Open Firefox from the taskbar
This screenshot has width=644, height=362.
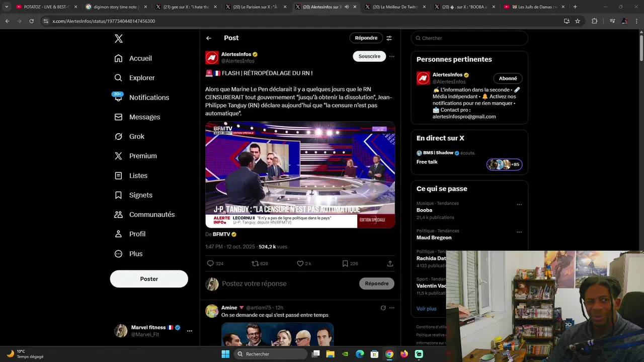(404, 354)
